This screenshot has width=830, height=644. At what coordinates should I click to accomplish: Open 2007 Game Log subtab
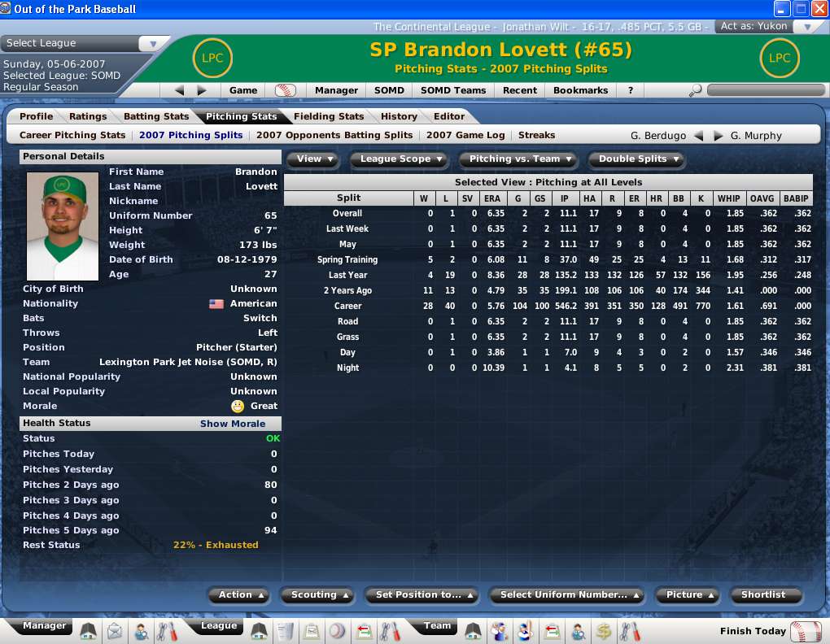[x=465, y=135]
